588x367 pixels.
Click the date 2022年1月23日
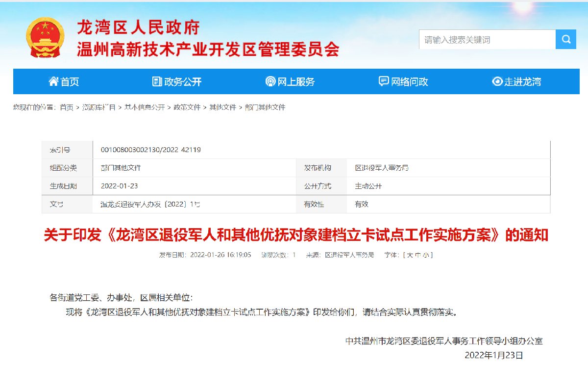494,355
